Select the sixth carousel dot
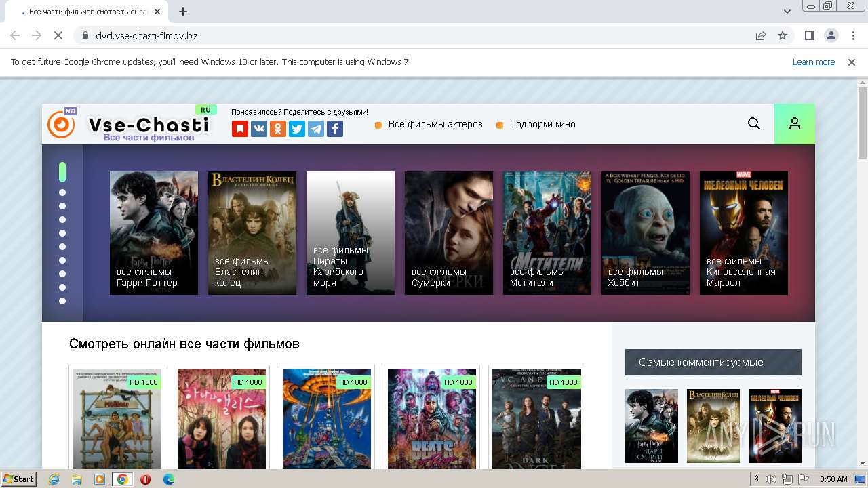Image resolution: width=868 pixels, height=488 pixels. pyautogui.click(x=62, y=247)
